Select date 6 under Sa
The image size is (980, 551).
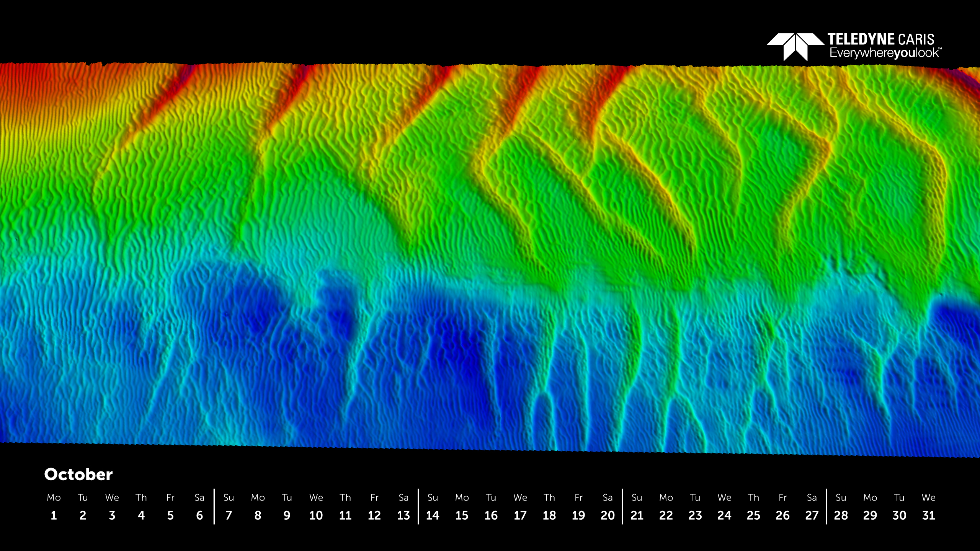(x=199, y=515)
